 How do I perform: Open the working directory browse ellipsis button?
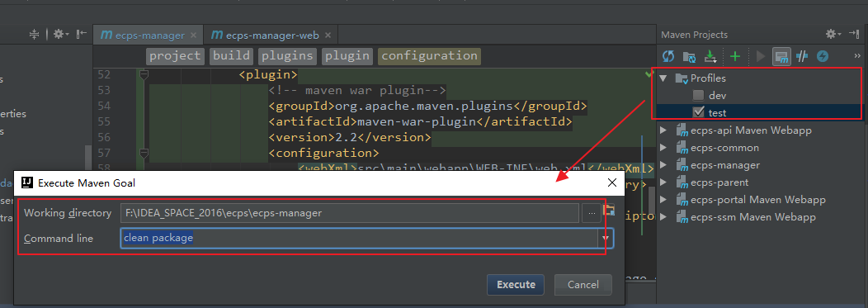[592, 213]
